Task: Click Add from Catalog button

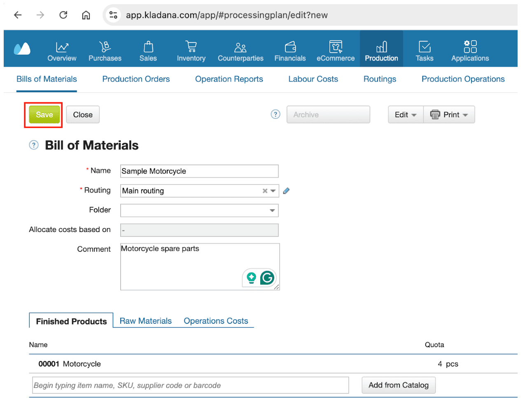Action: (399, 385)
